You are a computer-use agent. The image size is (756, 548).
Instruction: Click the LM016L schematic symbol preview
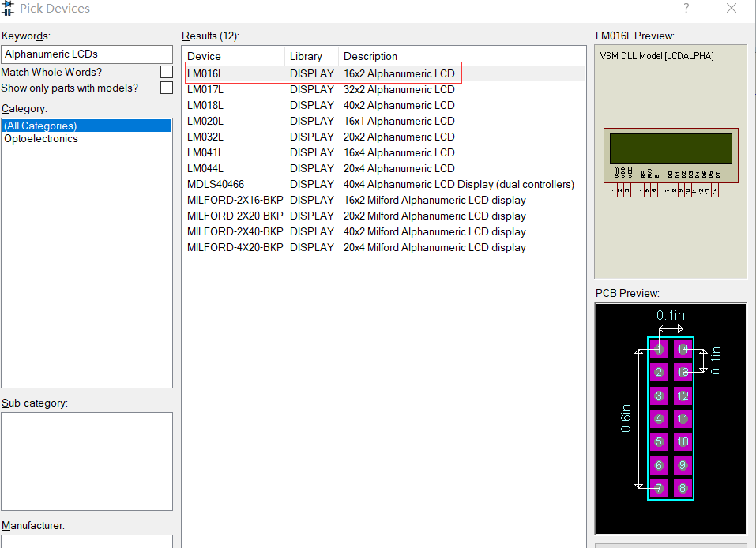click(x=671, y=161)
